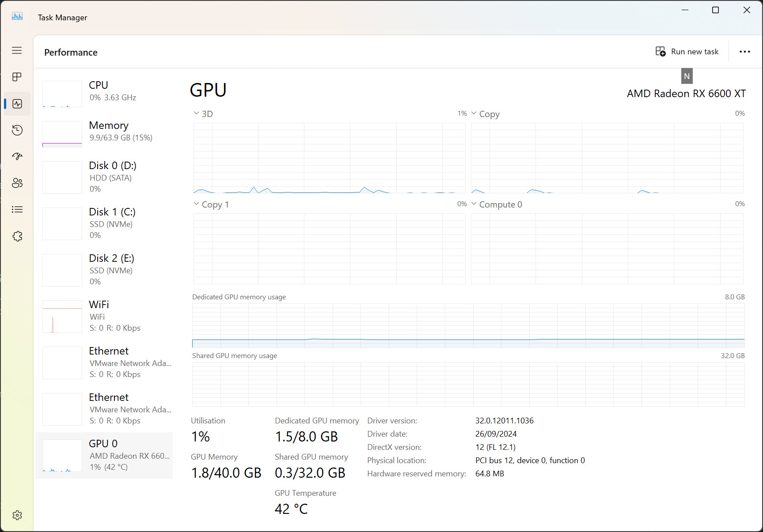Open the Users page icon

tap(17, 183)
